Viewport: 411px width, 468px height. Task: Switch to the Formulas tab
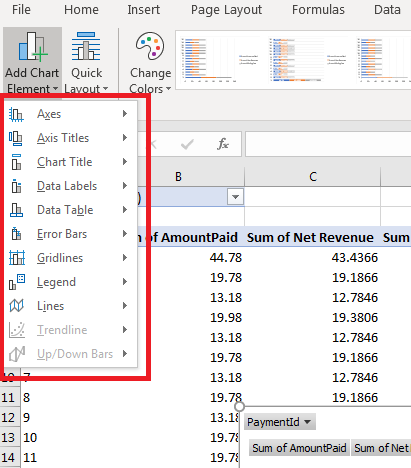point(318,10)
